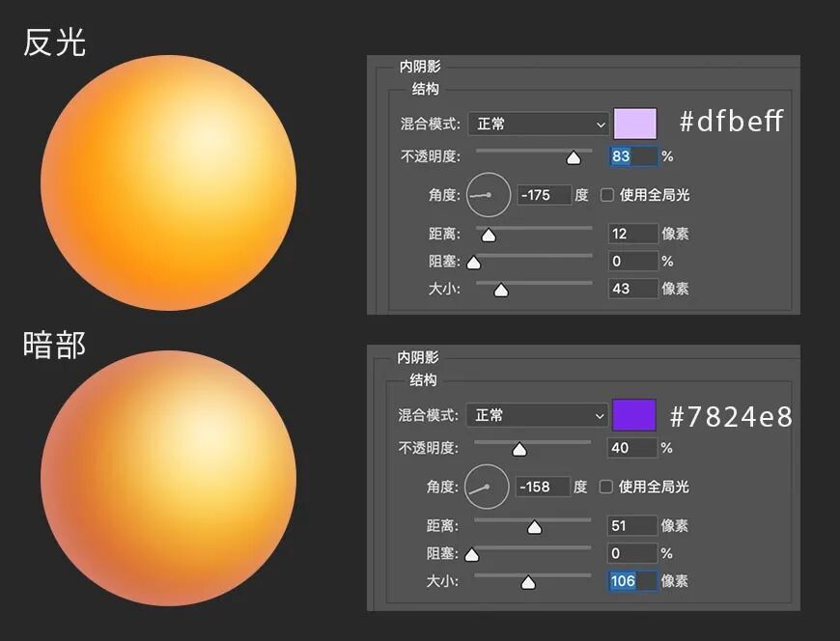Click 结构 label in upper panel
This screenshot has height=641, width=840.
pyautogui.click(x=426, y=89)
